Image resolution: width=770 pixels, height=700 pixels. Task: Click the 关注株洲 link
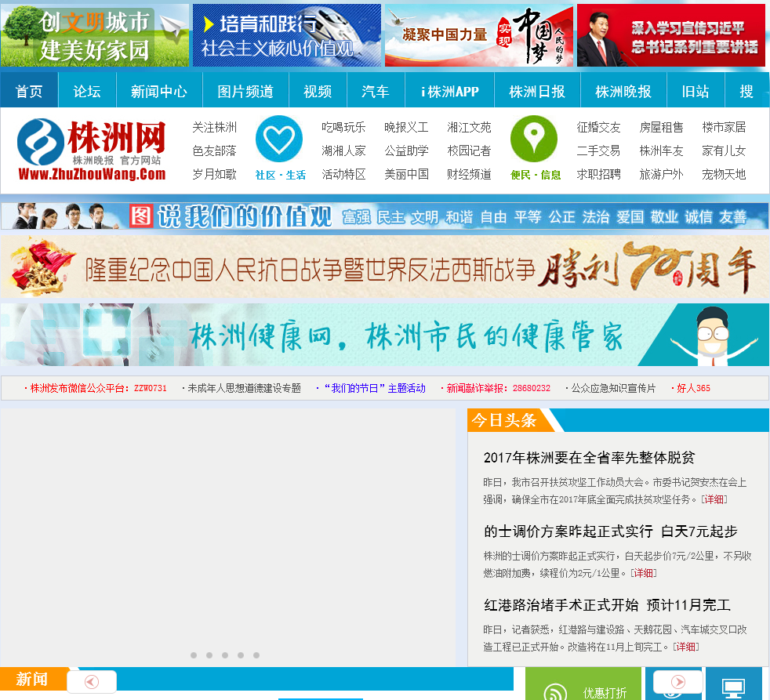pos(215,127)
